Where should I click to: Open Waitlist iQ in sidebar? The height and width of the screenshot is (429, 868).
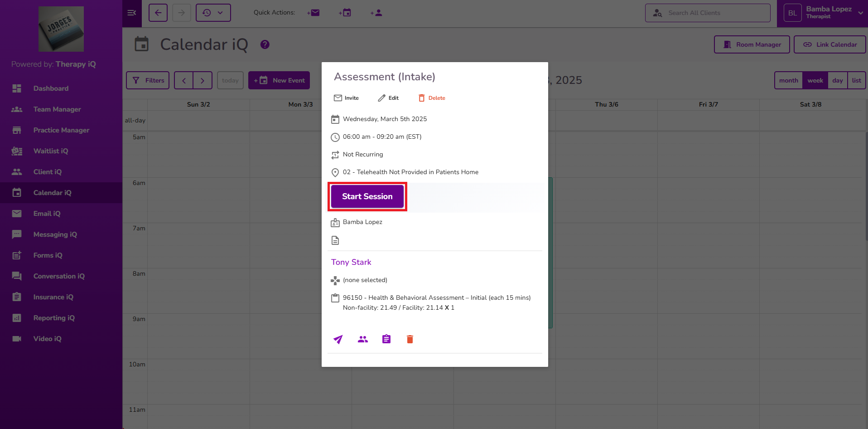click(x=61, y=151)
